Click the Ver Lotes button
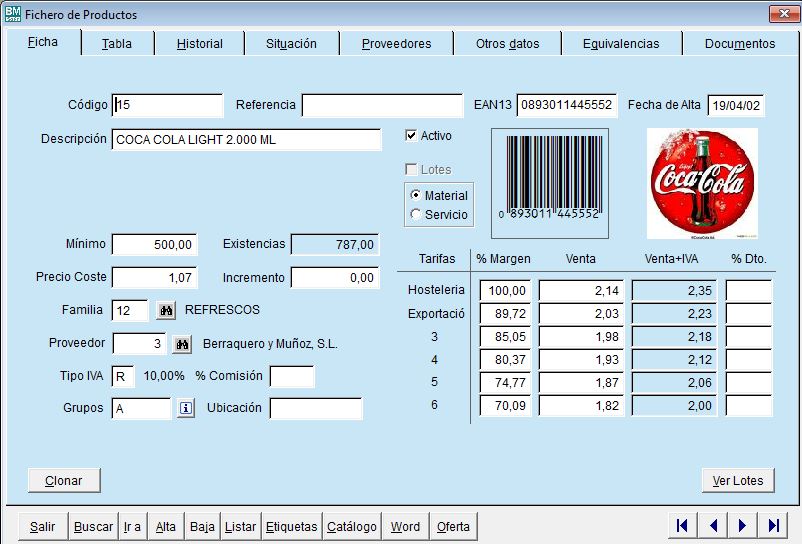 click(x=737, y=481)
